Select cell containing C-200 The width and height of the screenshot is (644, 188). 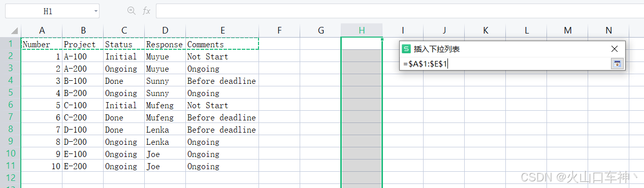pos(83,117)
